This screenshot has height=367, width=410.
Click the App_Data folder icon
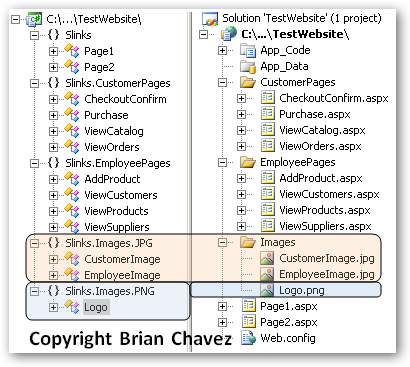point(248,66)
